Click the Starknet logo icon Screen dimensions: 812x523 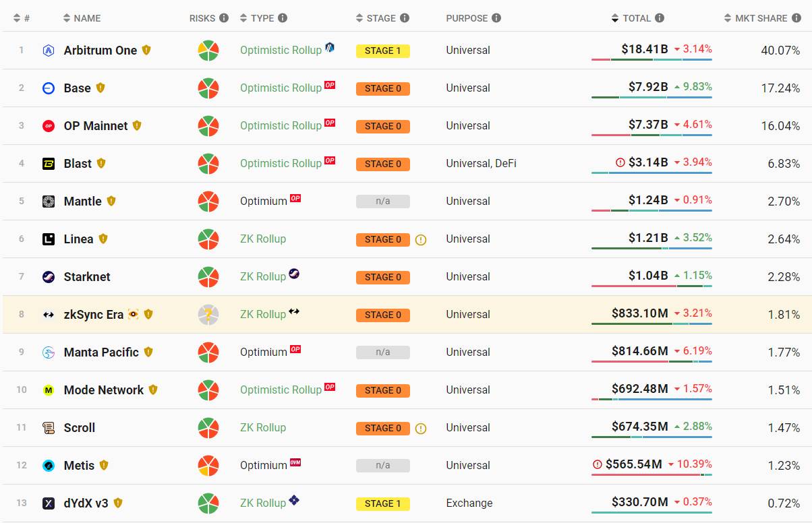[x=49, y=277]
